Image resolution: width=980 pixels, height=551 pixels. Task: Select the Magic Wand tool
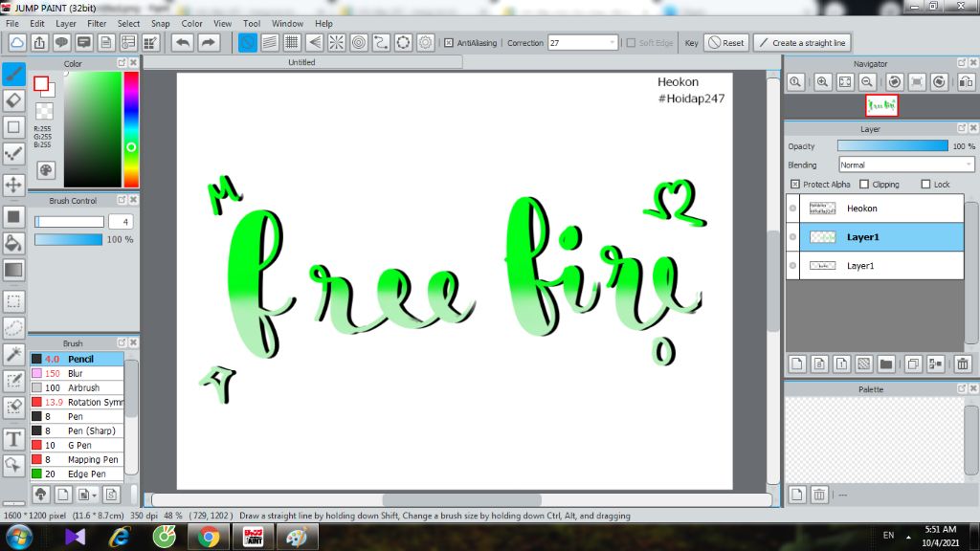click(13, 354)
